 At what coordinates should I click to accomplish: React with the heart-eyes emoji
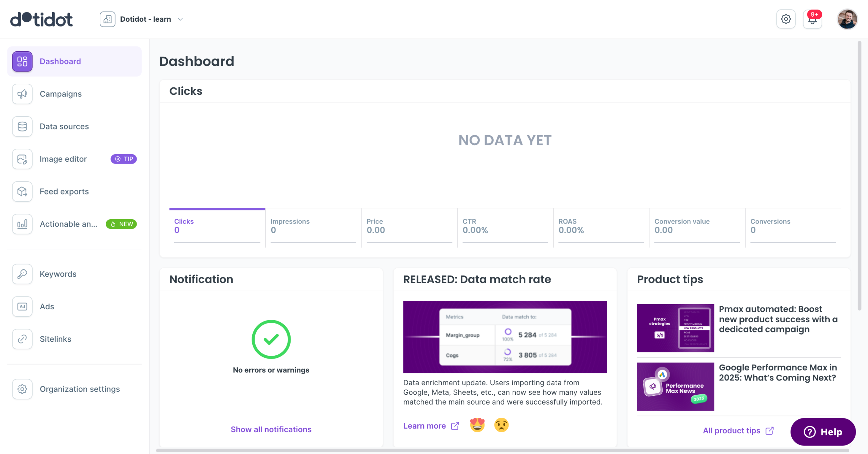(477, 425)
